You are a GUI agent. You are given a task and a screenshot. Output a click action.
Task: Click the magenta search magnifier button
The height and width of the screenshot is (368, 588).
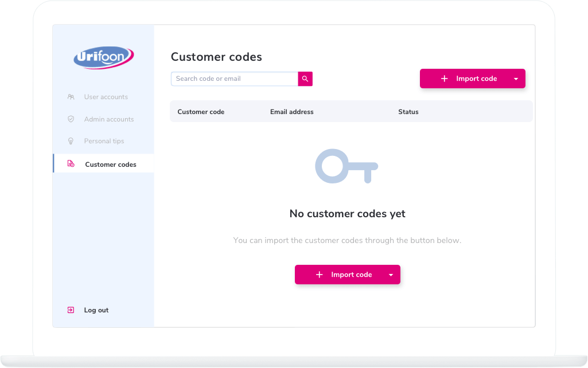tap(305, 79)
